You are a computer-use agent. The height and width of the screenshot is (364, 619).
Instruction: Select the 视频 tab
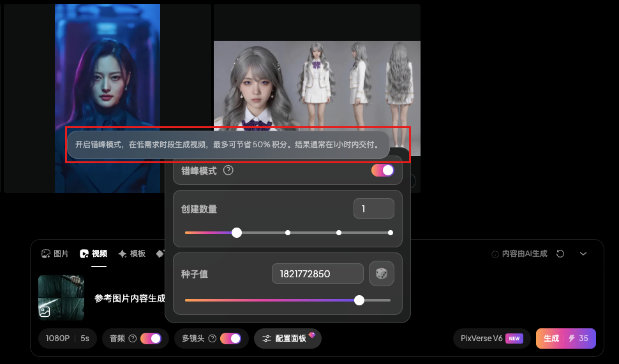point(94,254)
